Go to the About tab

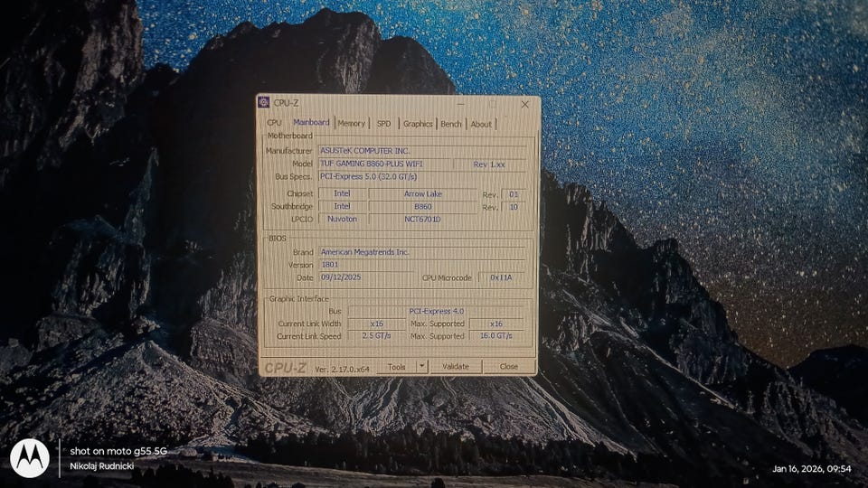(x=480, y=124)
